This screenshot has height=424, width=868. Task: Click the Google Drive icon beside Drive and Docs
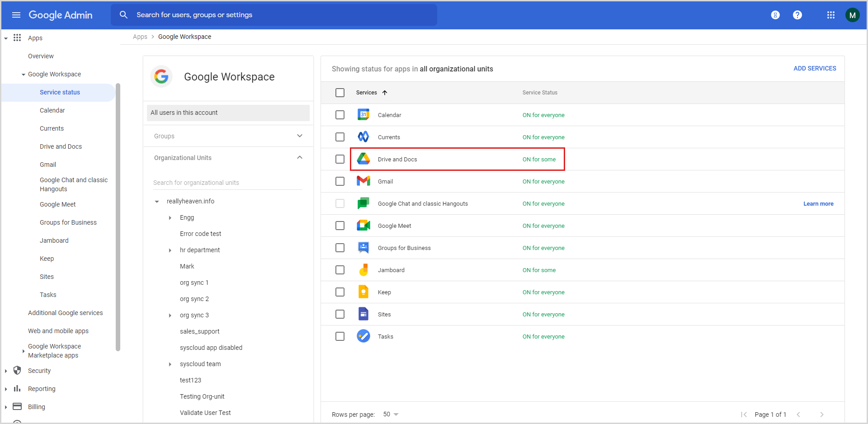(363, 159)
